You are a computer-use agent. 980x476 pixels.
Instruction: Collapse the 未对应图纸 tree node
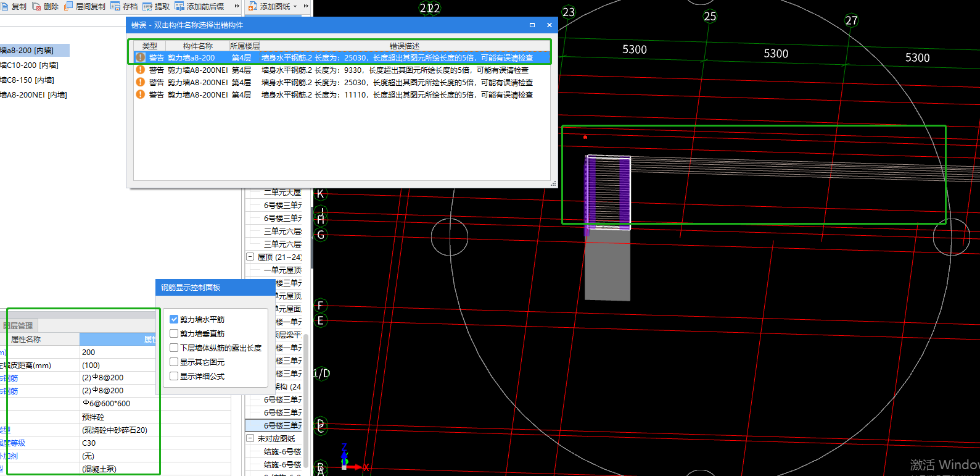[250, 438]
